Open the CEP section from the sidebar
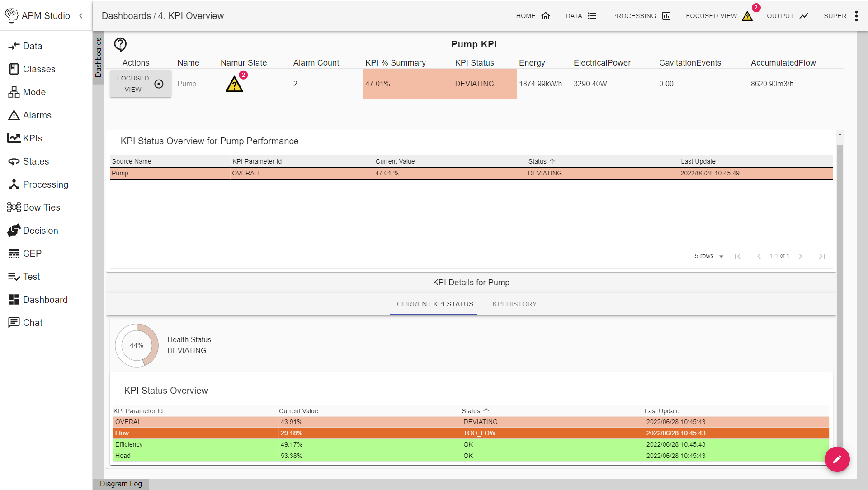 (32, 253)
